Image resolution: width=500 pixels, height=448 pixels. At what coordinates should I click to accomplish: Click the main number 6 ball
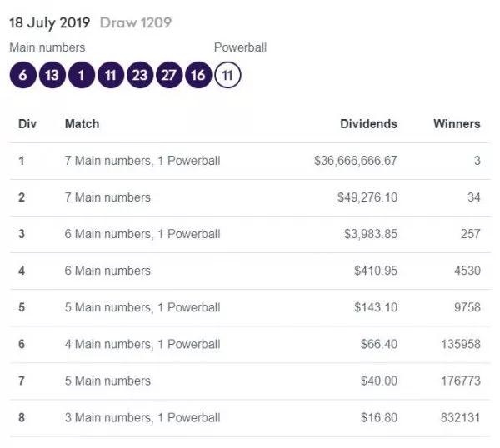22,76
